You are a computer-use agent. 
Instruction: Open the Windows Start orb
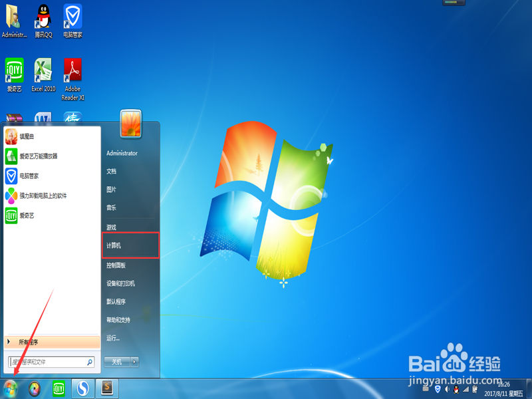[x=10, y=389]
